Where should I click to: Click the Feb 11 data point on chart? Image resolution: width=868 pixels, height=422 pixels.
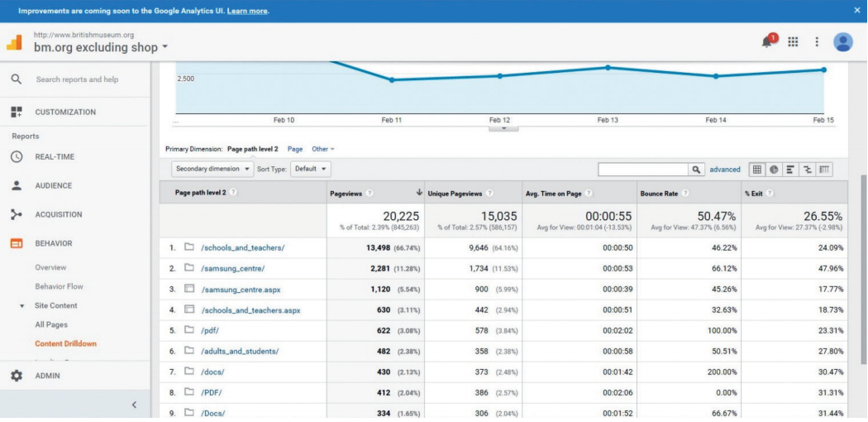point(391,79)
